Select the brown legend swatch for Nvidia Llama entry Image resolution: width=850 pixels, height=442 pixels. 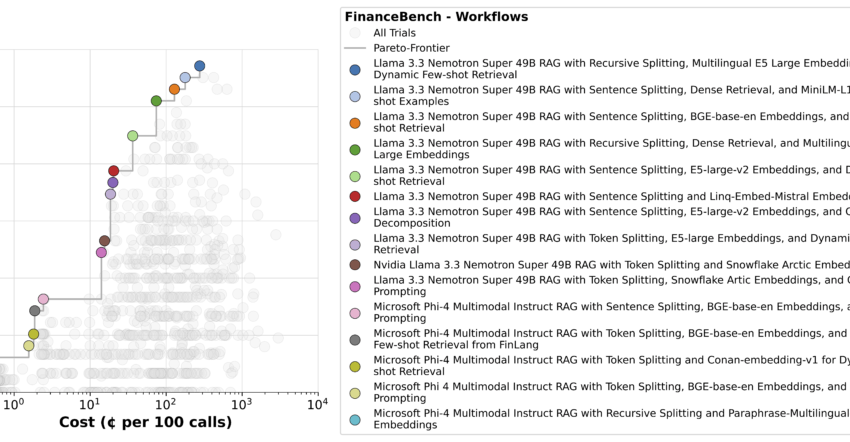tap(355, 265)
